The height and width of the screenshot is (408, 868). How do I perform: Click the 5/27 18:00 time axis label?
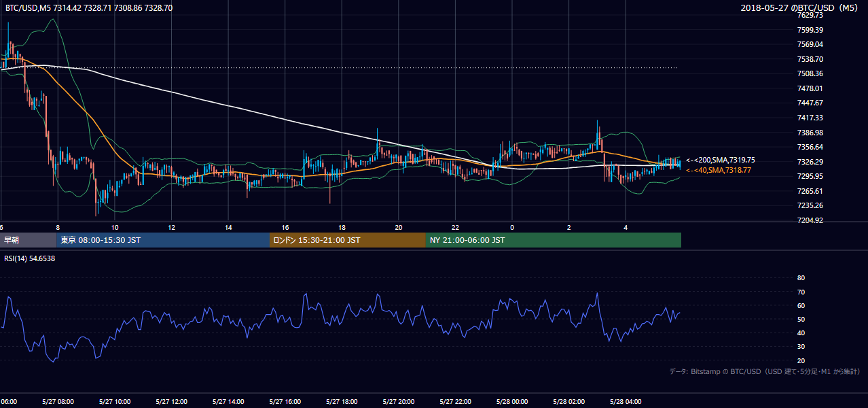coord(342,402)
